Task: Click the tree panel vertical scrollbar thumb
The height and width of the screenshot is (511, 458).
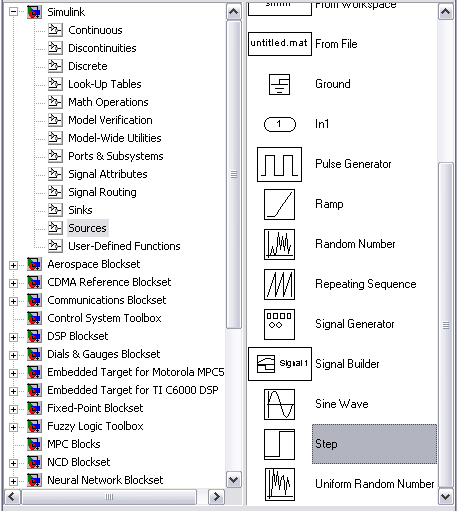Action: point(234,175)
